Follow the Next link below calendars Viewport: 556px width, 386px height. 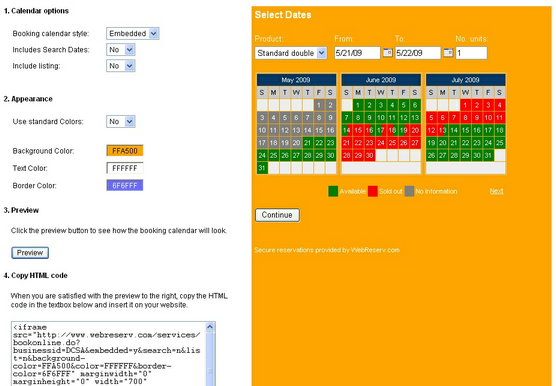pos(496,191)
